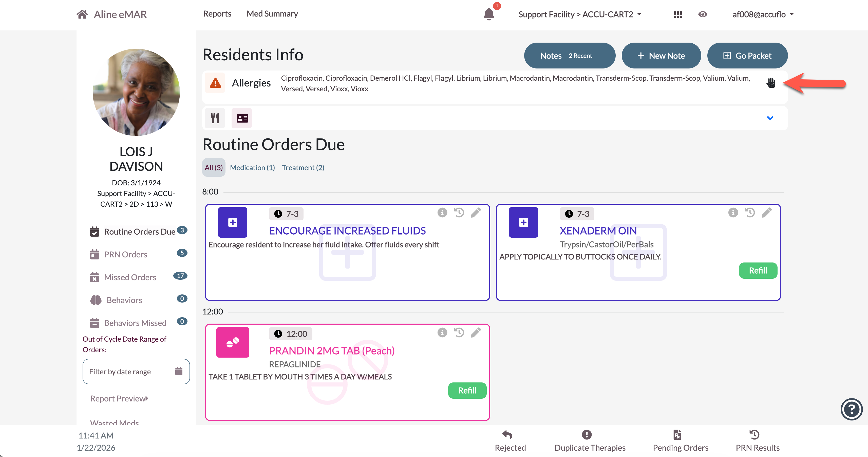Toggle the eye visibility icon
The height and width of the screenshot is (457, 868).
click(x=703, y=14)
